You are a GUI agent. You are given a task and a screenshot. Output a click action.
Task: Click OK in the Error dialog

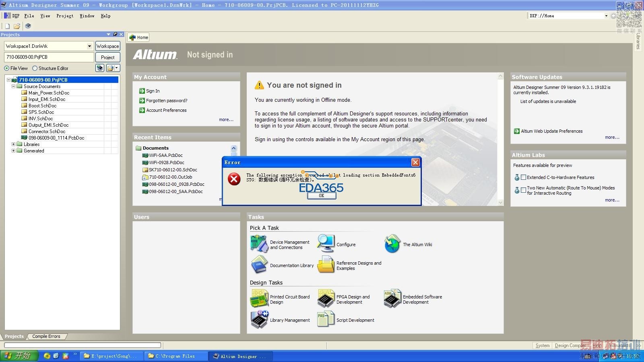(321, 195)
